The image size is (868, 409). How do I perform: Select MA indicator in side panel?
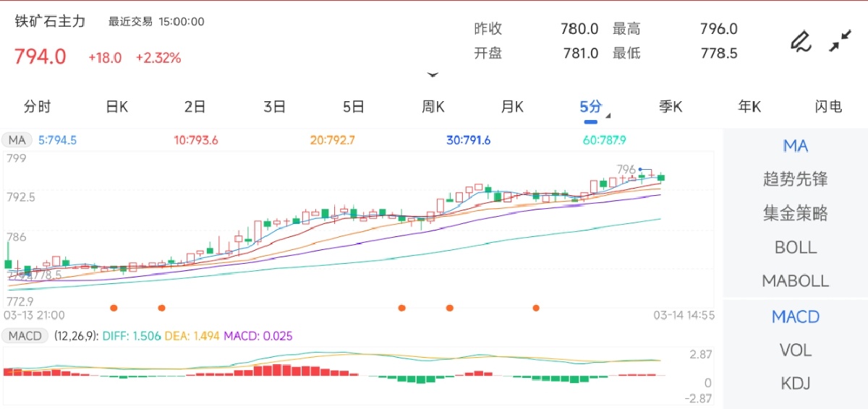796,146
